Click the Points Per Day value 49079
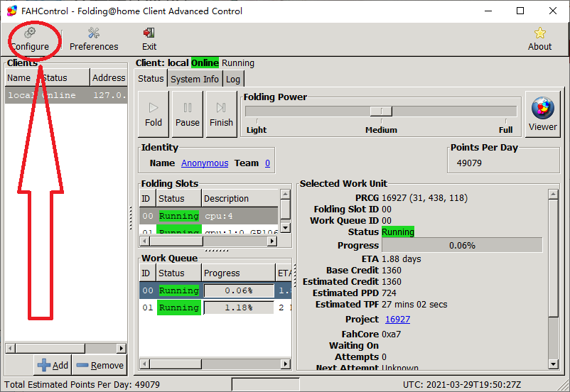 [x=469, y=163]
